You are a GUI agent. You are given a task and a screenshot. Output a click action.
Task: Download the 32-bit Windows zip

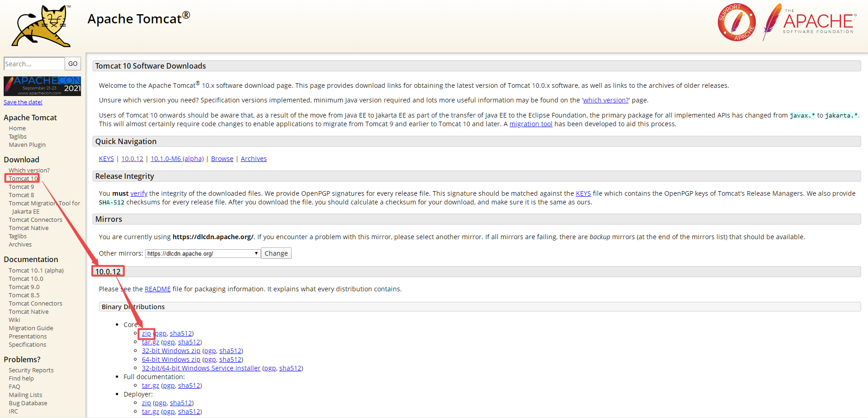point(171,351)
